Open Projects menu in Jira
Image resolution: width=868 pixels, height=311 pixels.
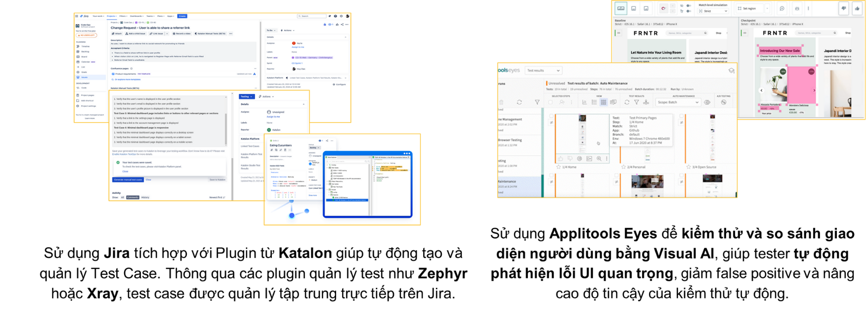[x=112, y=16]
